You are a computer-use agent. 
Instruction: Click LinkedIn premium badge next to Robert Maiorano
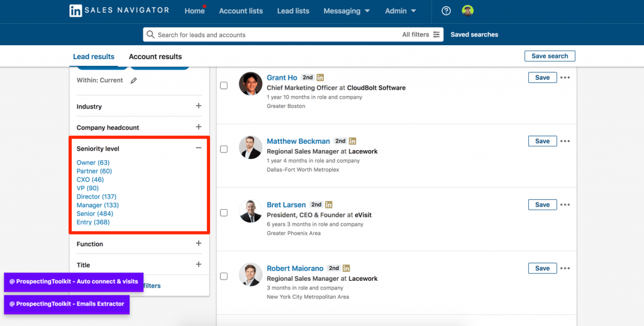[347, 268]
